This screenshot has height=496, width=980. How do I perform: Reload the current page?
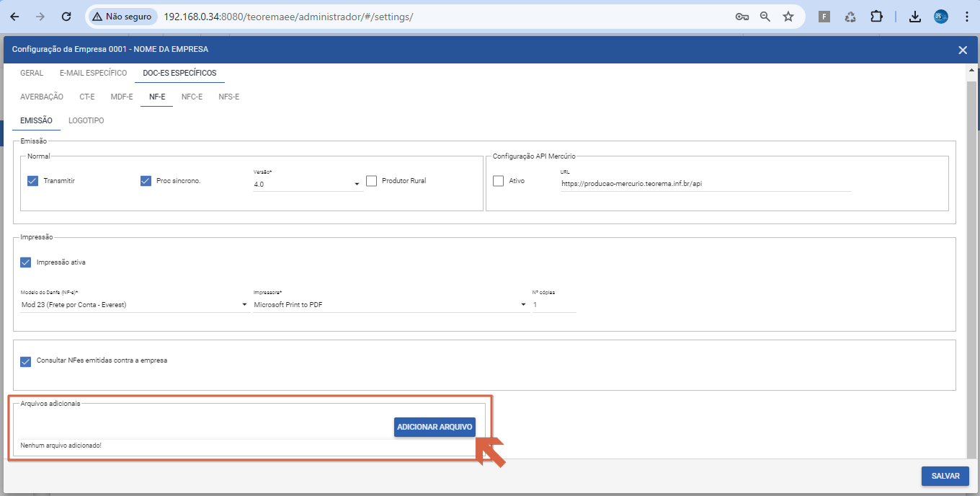pos(66,16)
